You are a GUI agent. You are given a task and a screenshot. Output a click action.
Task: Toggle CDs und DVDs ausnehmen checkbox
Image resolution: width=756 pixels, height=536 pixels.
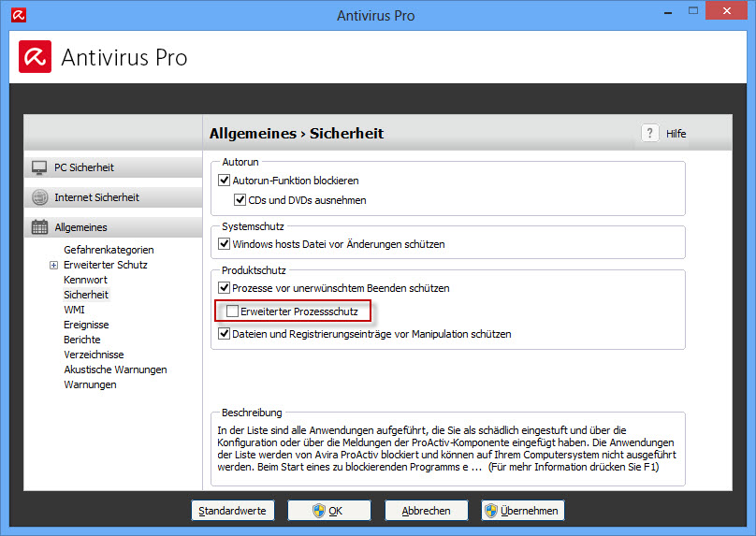pos(240,199)
